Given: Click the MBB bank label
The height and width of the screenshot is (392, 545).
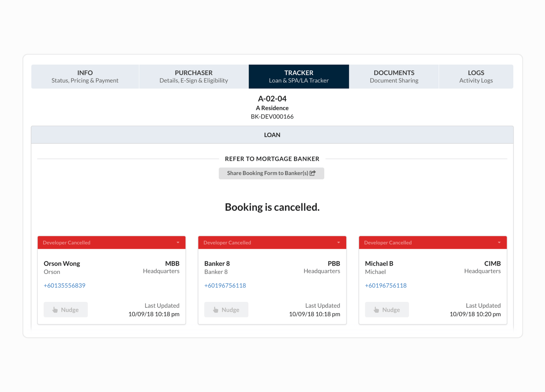Looking at the screenshot, I should pos(172,264).
